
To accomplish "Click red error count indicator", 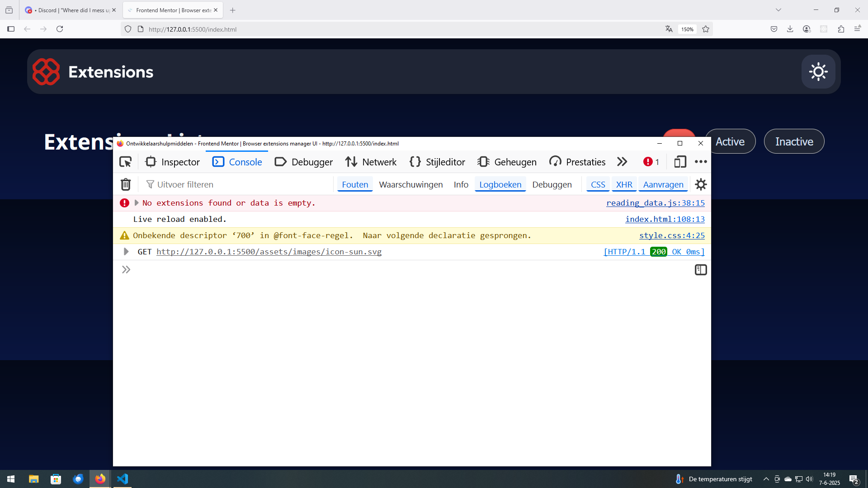I will tap(651, 162).
